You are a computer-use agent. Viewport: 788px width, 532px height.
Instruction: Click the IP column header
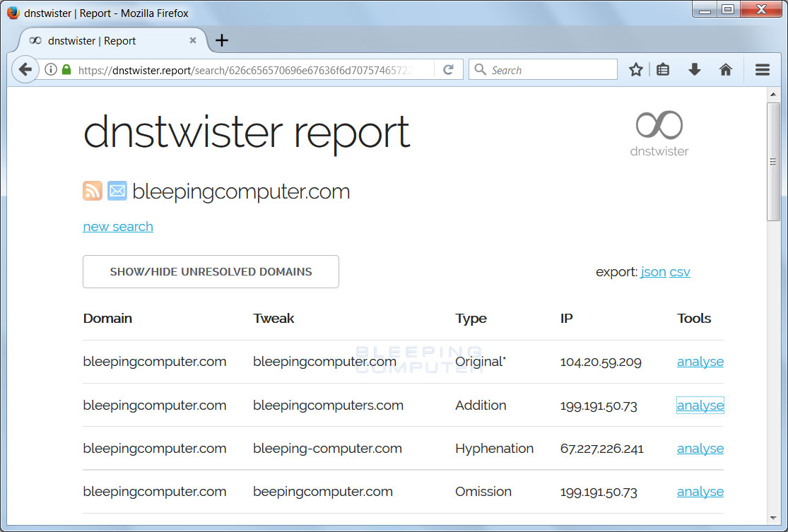566,319
